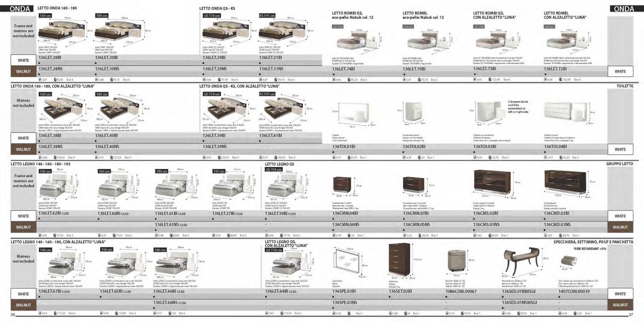This screenshot has width=644, height=322.
Task: Select the WHITE label in the Toilette row
Action: 623,149
